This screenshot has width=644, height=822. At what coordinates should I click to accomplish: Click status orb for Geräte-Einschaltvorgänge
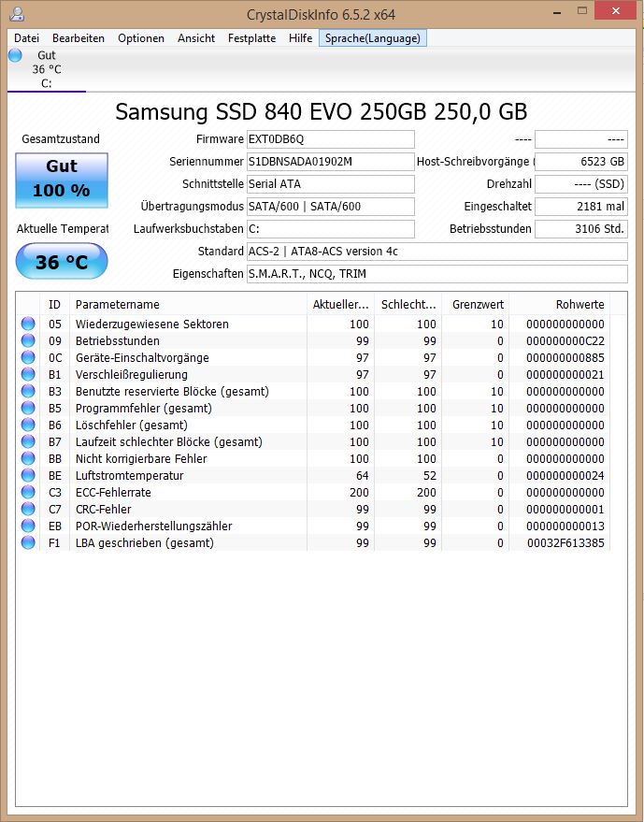28,357
